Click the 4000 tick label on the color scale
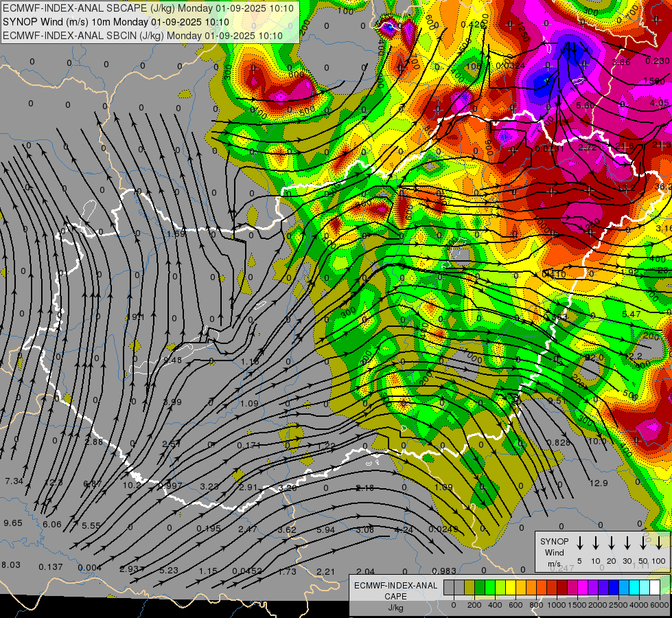 click(639, 605)
